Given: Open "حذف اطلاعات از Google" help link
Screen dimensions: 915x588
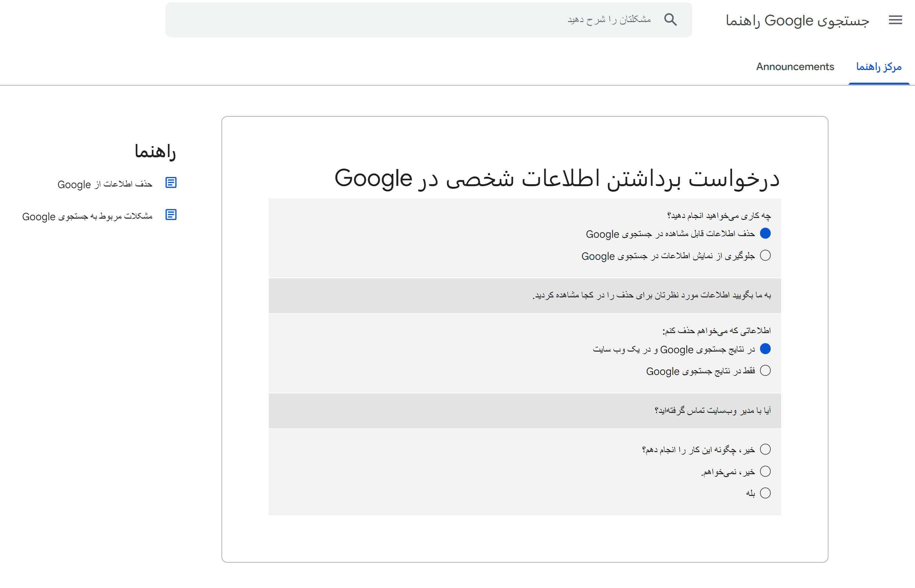Looking at the screenshot, I should 105,185.
